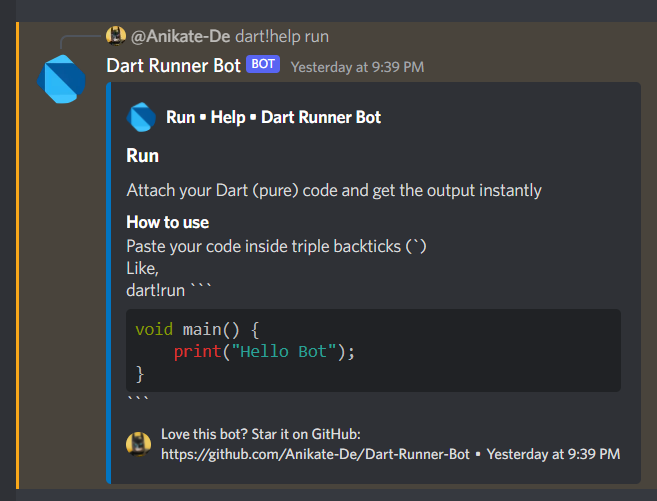Click the 'void main() {' code line
The width and height of the screenshot is (657, 501).
(x=197, y=330)
